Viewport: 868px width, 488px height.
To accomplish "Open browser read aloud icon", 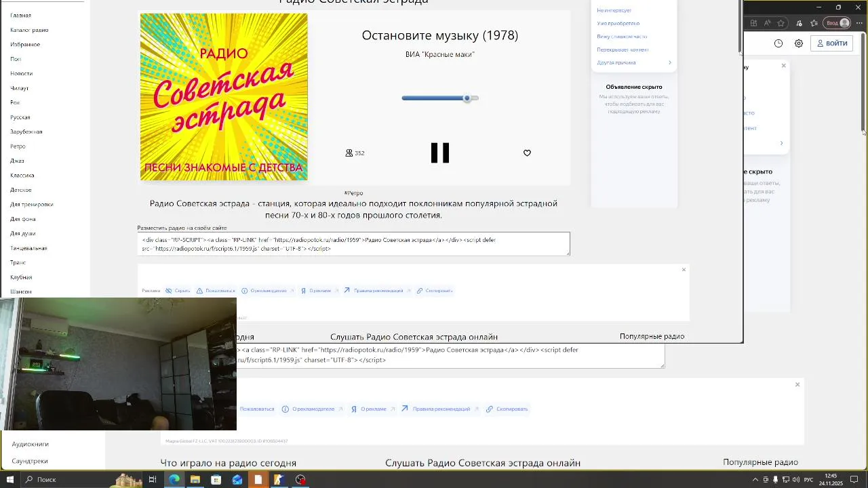I will click(768, 23).
